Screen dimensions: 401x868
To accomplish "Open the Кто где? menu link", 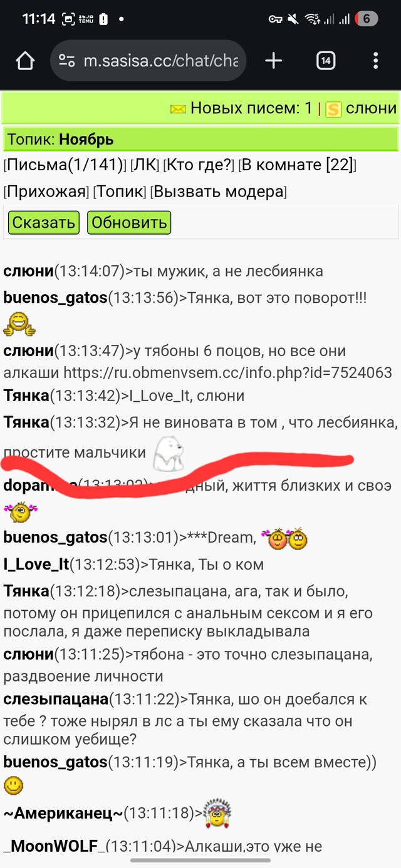I will (x=199, y=166).
